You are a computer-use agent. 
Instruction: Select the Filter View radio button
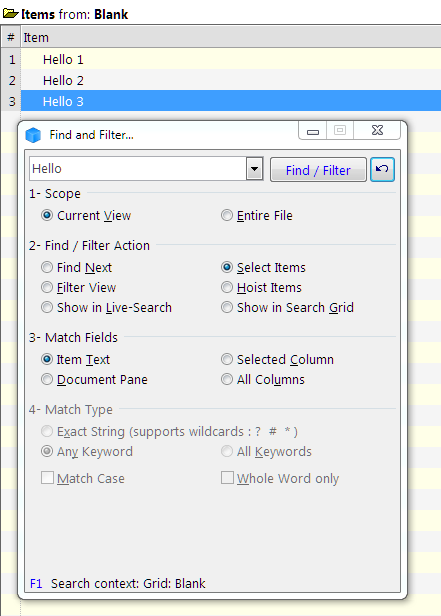point(79,288)
